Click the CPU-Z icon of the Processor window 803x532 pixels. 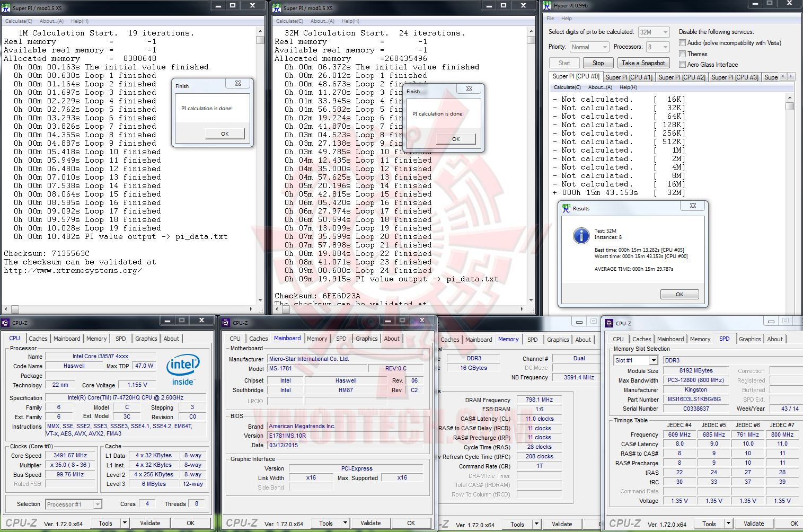click(6, 322)
